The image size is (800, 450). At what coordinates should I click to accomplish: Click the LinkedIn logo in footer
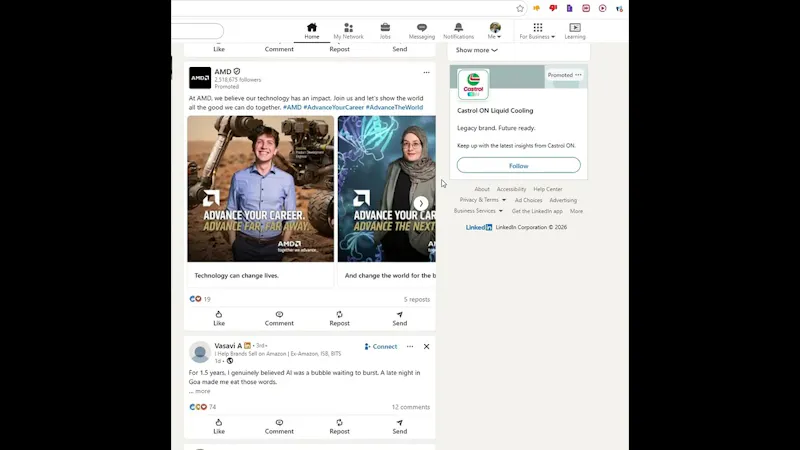click(479, 227)
